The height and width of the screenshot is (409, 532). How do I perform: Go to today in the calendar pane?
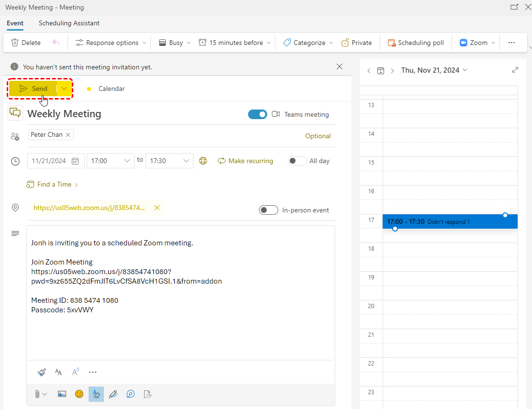(x=381, y=70)
